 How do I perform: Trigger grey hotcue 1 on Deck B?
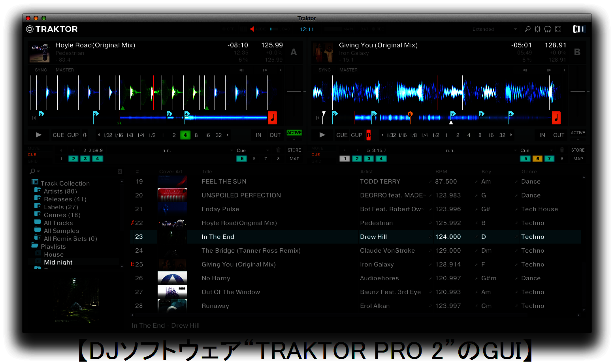[x=345, y=159]
